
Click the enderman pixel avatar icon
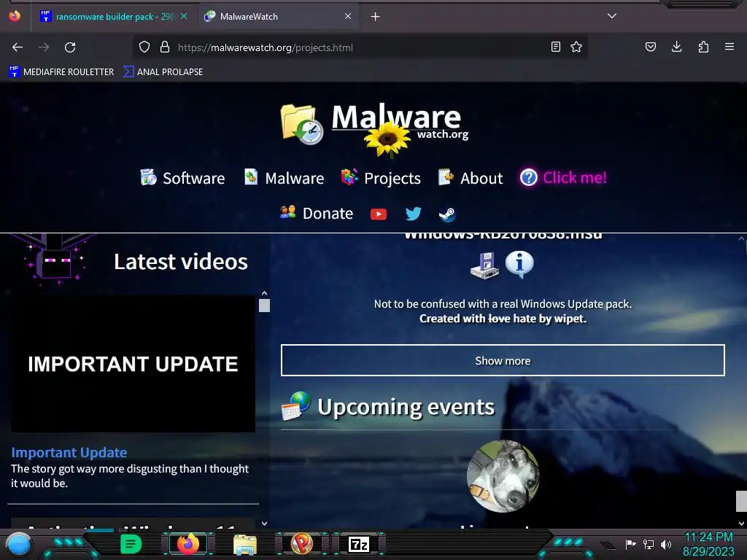click(55, 259)
